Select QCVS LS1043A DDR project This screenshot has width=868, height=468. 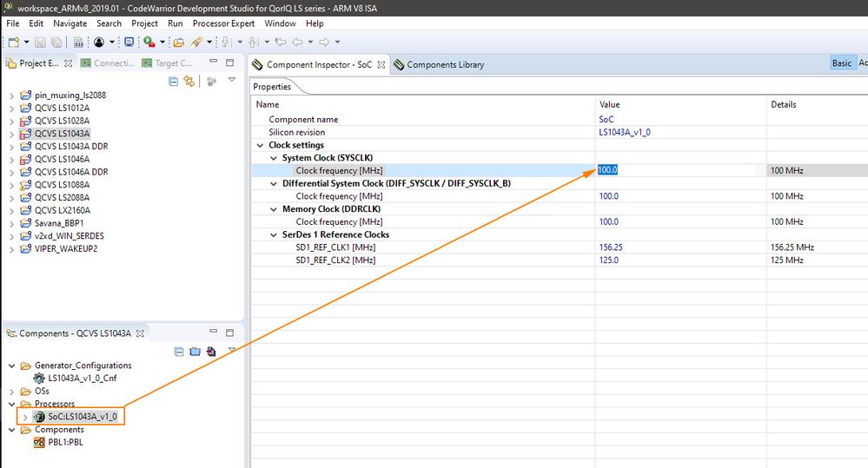pyautogui.click(x=71, y=146)
